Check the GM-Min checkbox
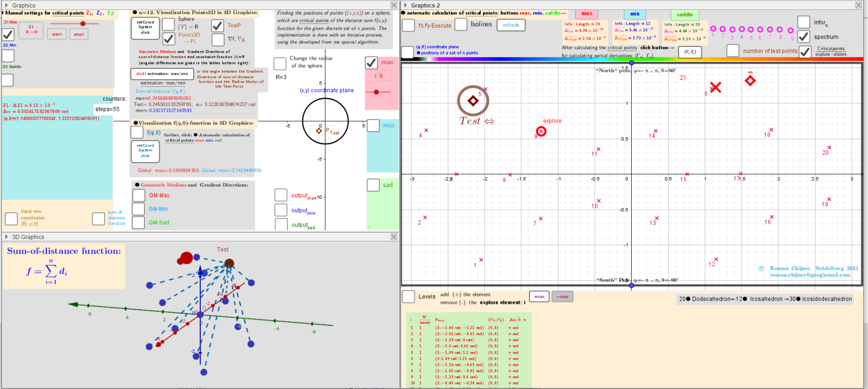Image resolution: width=868 pixels, height=389 pixels. (x=138, y=209)
